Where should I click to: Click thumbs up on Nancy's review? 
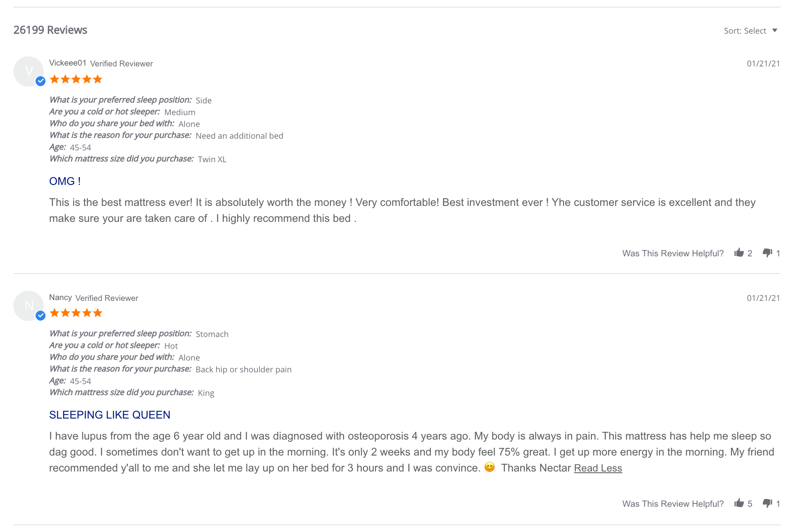coord(739,503)
